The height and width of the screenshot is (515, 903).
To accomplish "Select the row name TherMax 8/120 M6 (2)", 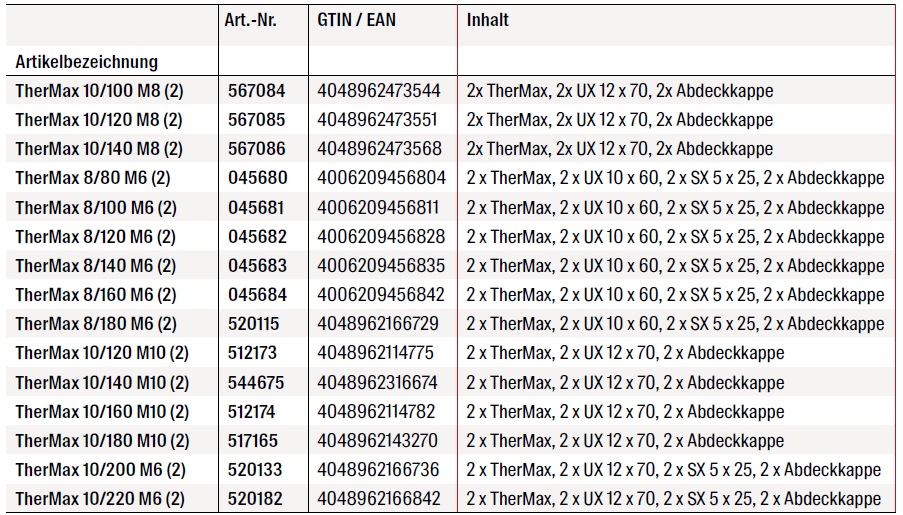I will 96,237.
